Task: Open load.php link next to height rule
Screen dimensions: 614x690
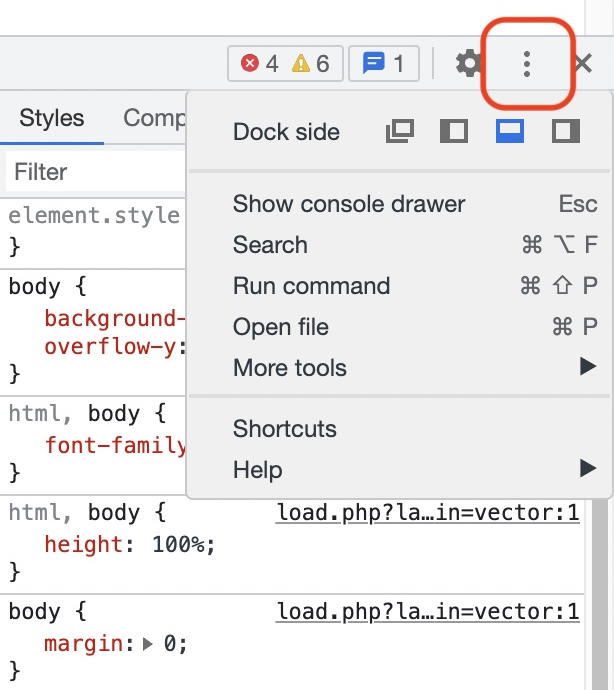Action: [427, 513]
